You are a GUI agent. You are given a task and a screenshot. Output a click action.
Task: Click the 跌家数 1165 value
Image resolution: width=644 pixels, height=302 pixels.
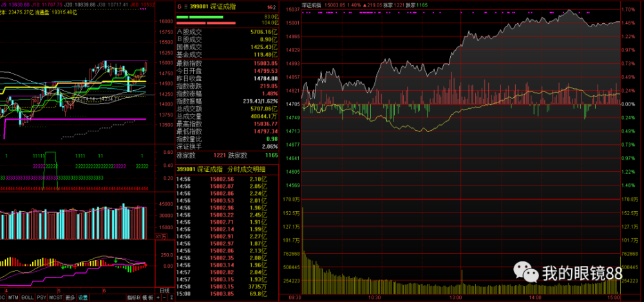click(271, 156)
